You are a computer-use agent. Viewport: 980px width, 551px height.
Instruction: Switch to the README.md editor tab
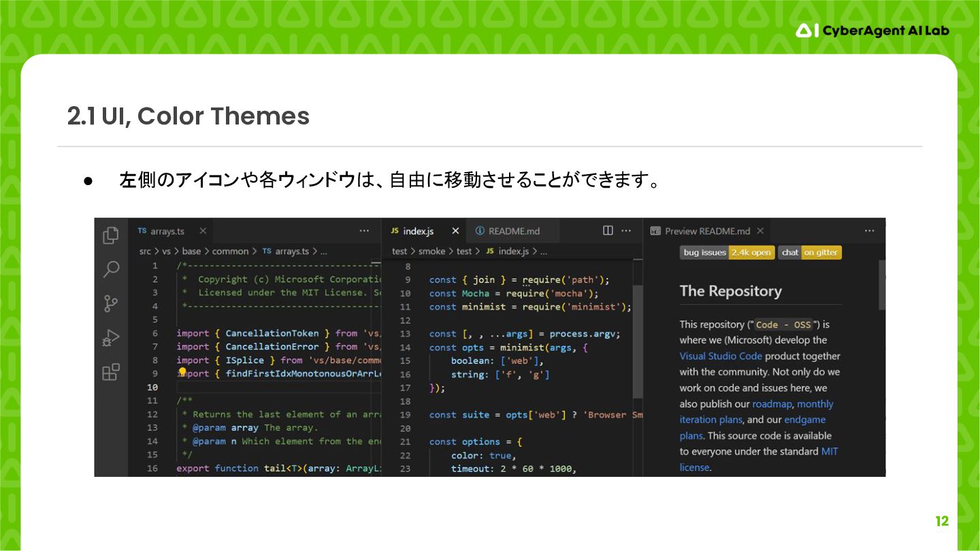pos(514,231)
